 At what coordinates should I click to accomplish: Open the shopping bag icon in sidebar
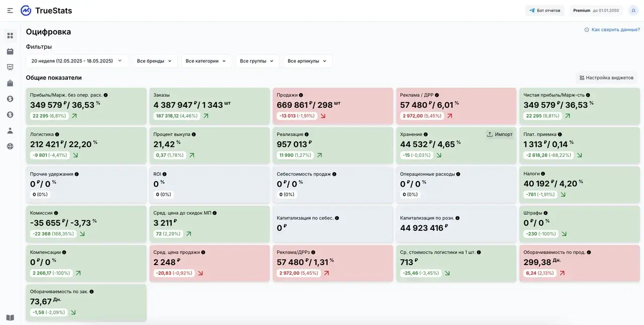coord(10,83)
